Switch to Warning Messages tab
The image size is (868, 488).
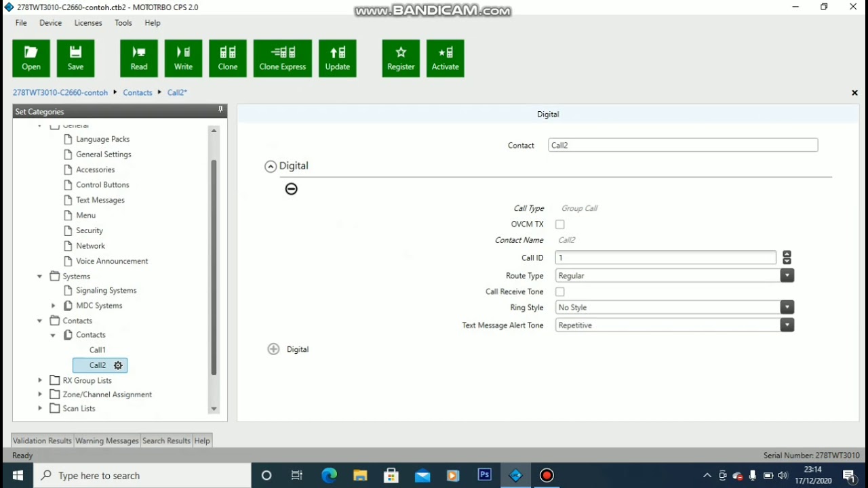107,441
